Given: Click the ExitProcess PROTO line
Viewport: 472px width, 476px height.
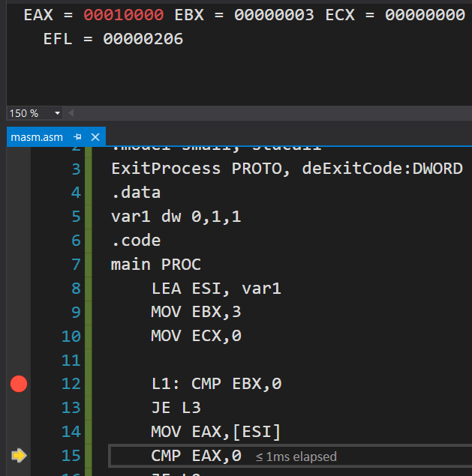Looking at the screenshot, I should (x=287, y=169).
